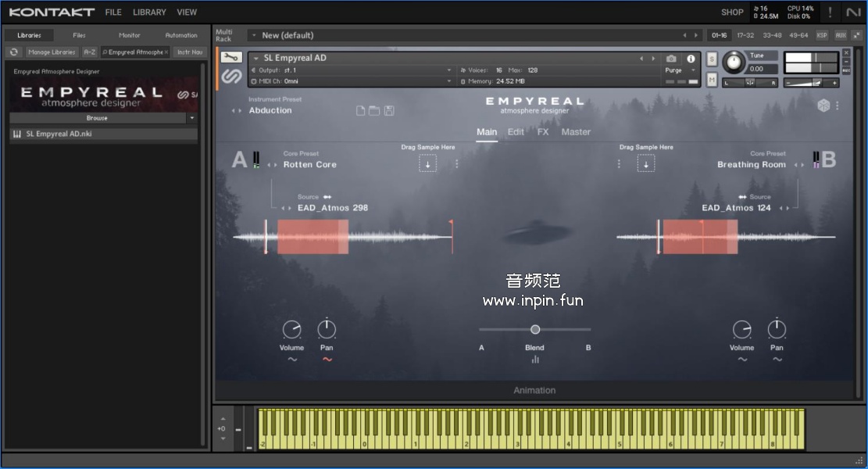868x469 pixels.
Task: Open the vertical dots options menu near the dice icon
Action: (x=838, y=106)
